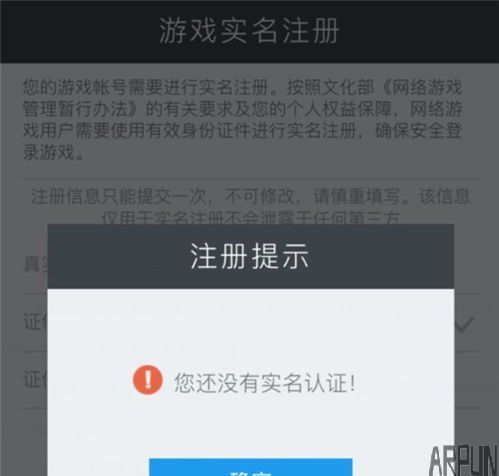Expand the ID type chevron dropdown
Screen dimensions: 499x476
[x=464, y=325]
